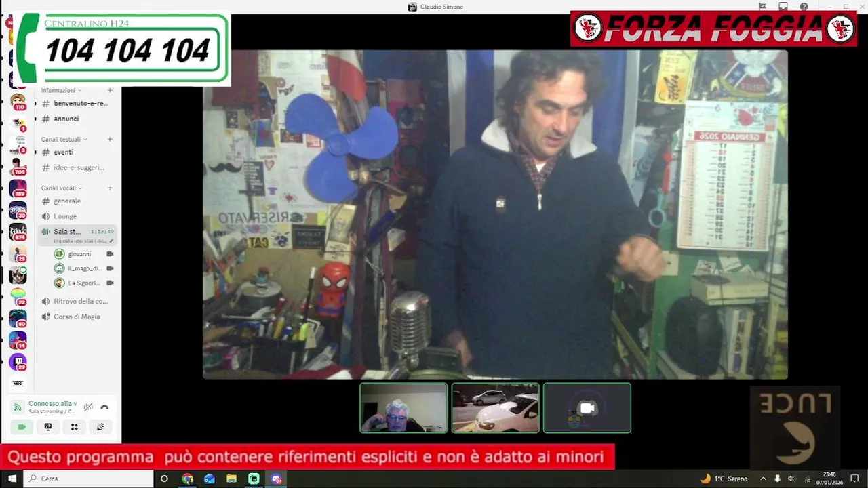Open the weather widget showing 1°C Sereno

coord(724,479)
